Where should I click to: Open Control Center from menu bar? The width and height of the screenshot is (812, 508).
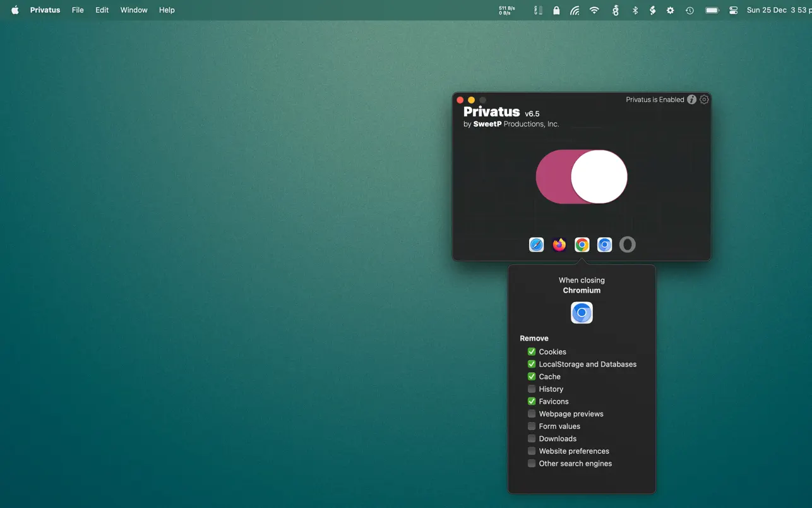tap(733, 10)
